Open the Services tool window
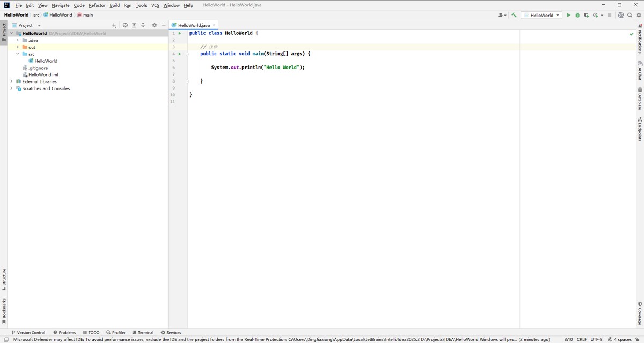The width and height of the screenshot is (644, 343). coord(171,332)
